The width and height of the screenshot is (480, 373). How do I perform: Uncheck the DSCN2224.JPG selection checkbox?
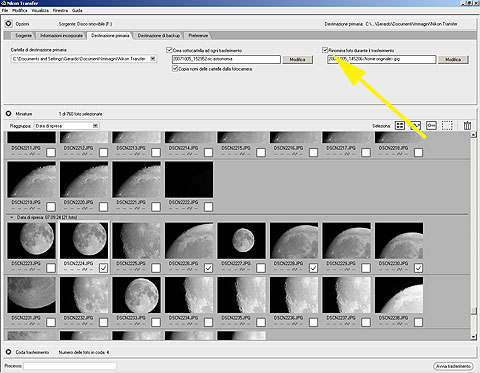coord(103,268)
